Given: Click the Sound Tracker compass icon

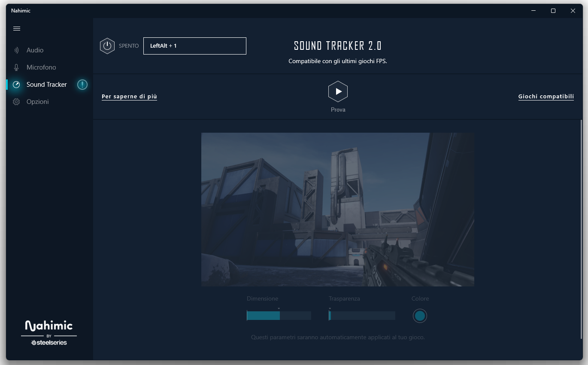Looking at the screenshot, I should tap(16, 85).
